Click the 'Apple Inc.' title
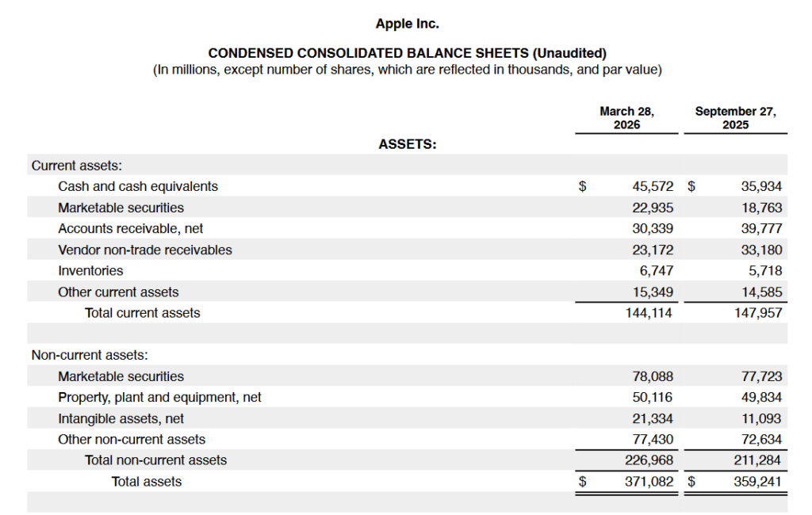Image resolution: width=812 pixels, height=515 pixels. coord(407,24)
